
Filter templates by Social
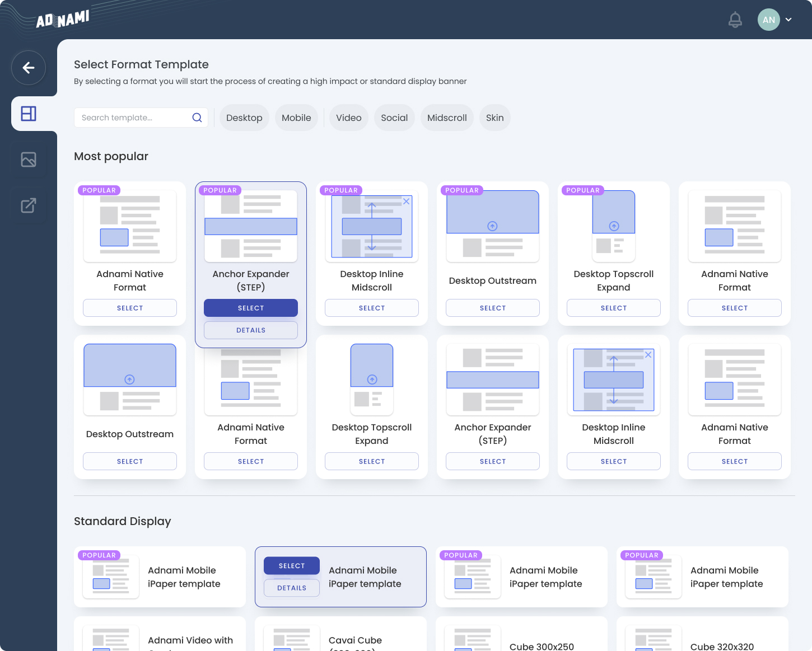[394, 118]
